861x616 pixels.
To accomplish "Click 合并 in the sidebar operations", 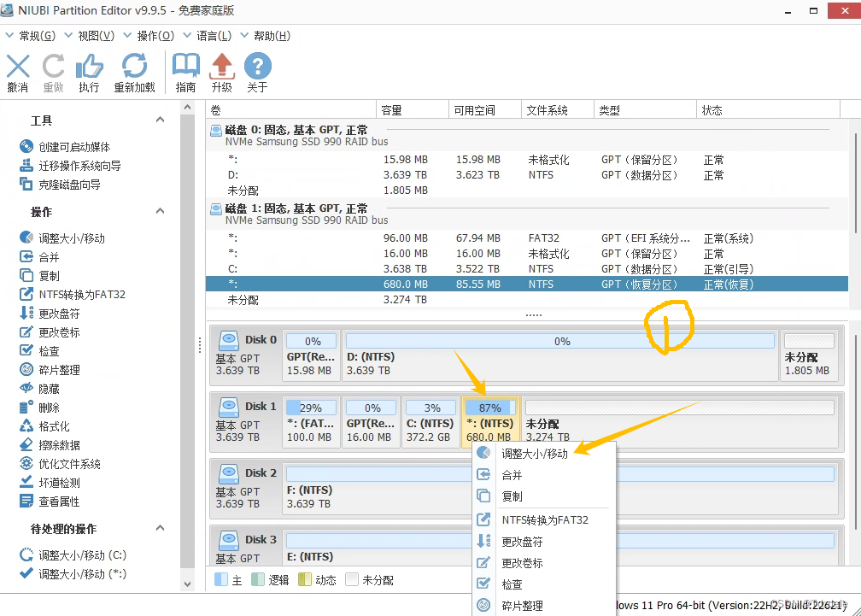I will coord(39,256).
